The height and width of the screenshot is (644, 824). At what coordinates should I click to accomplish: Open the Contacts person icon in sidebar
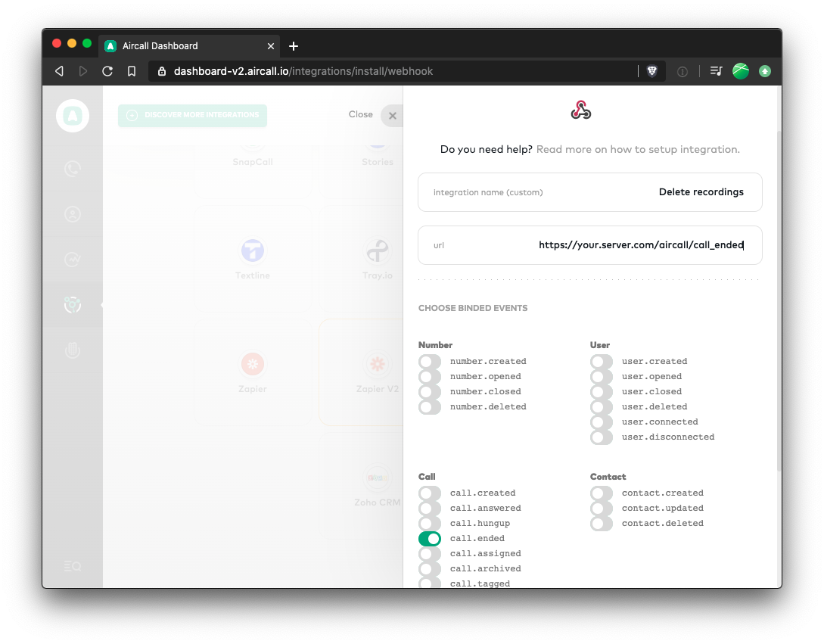point(72,213)
